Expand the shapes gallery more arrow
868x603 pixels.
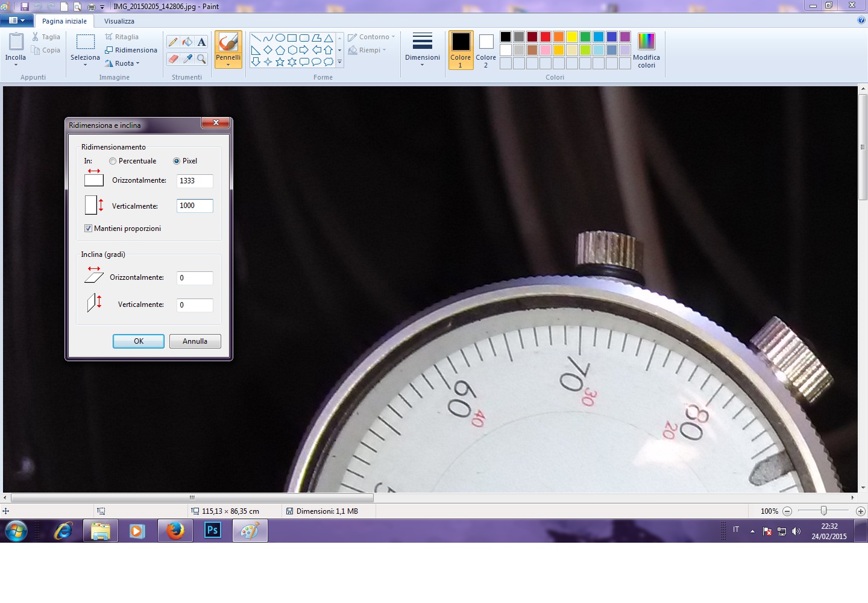click(x=340, y=62)
